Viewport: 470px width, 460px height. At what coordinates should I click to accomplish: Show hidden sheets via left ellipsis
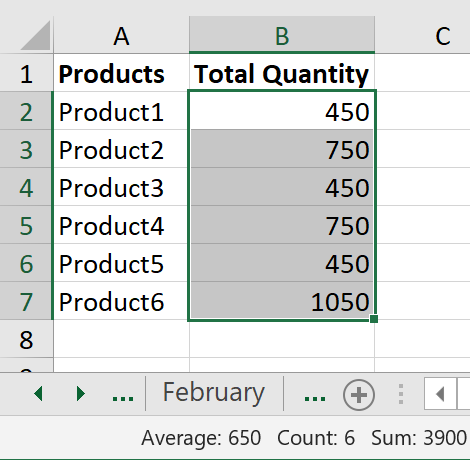click(123, 397)
